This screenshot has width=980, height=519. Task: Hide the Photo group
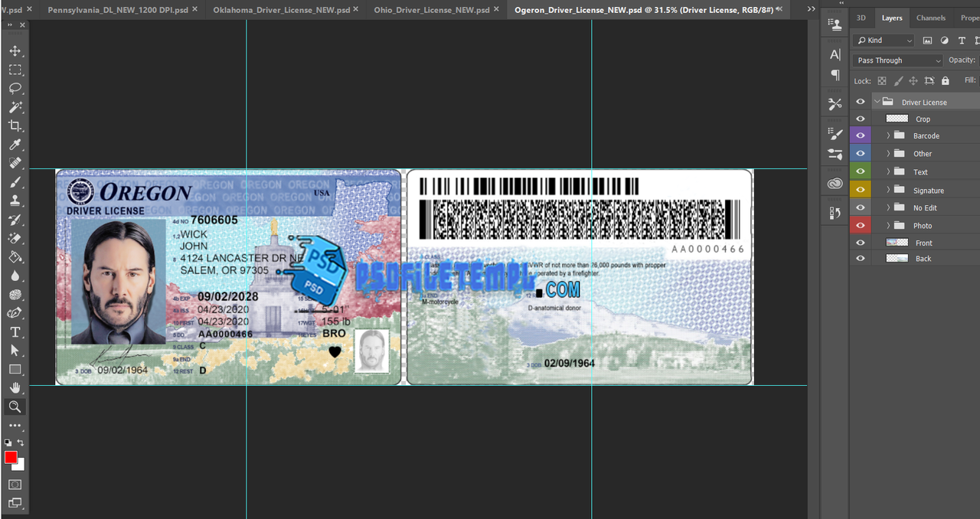861,225
